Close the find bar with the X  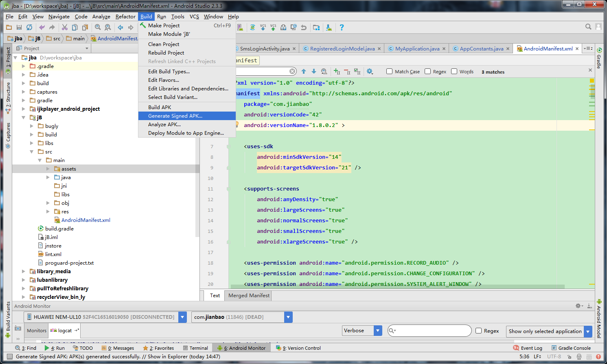(x=590, y=70)
